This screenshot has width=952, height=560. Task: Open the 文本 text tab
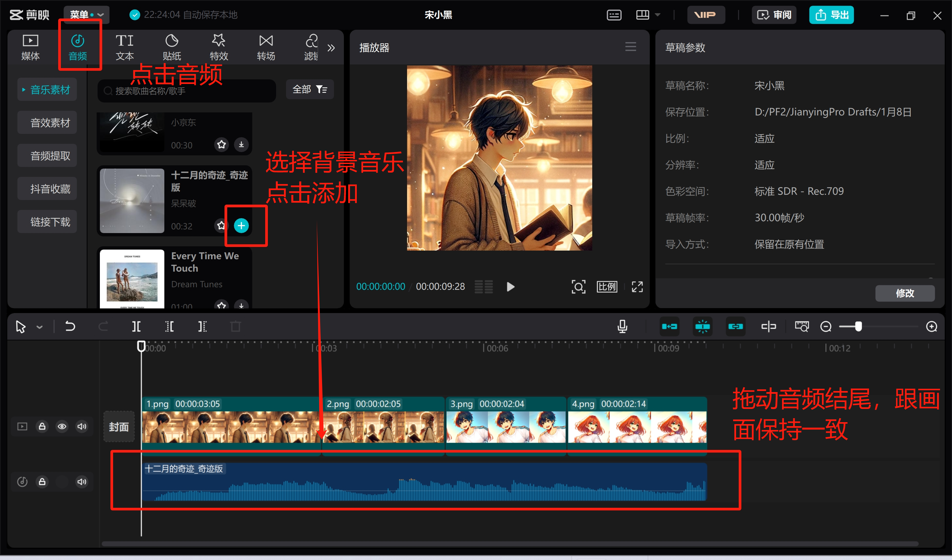pos(125,48)
